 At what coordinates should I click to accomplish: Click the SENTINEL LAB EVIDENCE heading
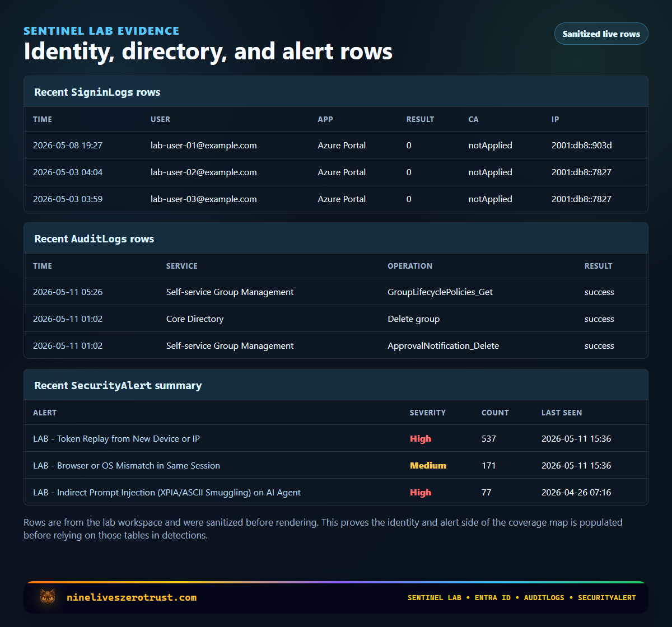point(101,31)
